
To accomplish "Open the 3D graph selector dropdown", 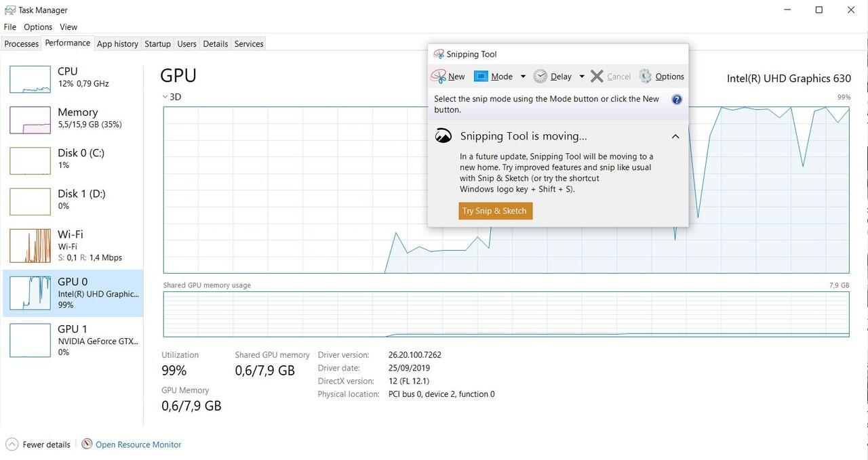I will pyautogui.click(x=165, y=97).
